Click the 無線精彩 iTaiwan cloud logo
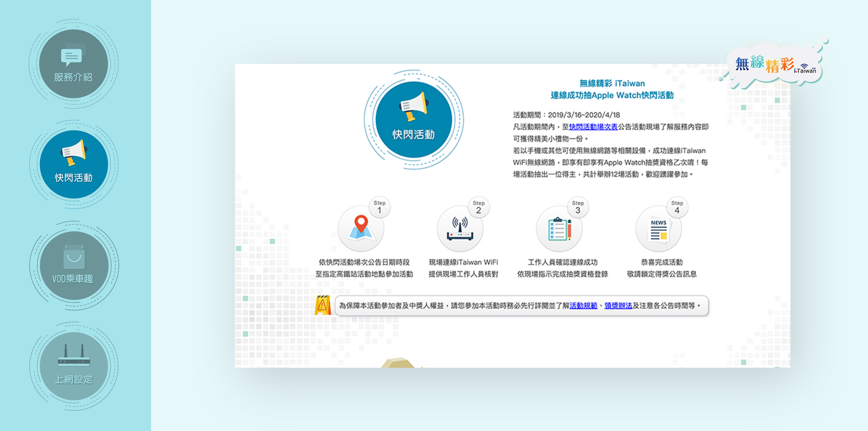Screen dimensions: 868x431 [x=775, y=64]
